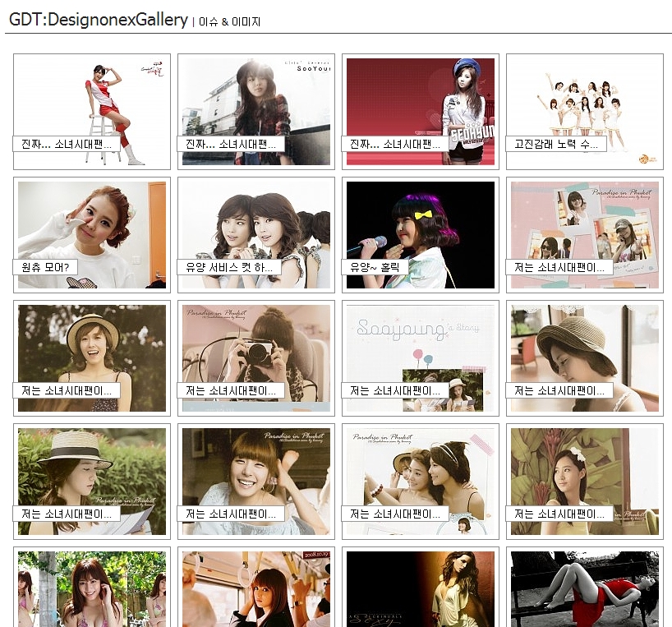672x627 pixels.
Task: Click the '유양 서비스 컷 하...' caption
Action: pyautogui.click(x=229, y=267)
